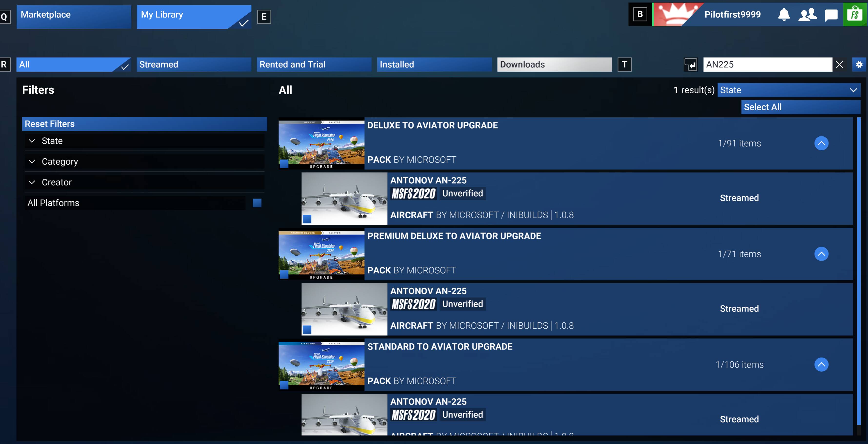Open the State sort dropdown
The width and height of the screenshot is (868, 444).
(788, 90)
